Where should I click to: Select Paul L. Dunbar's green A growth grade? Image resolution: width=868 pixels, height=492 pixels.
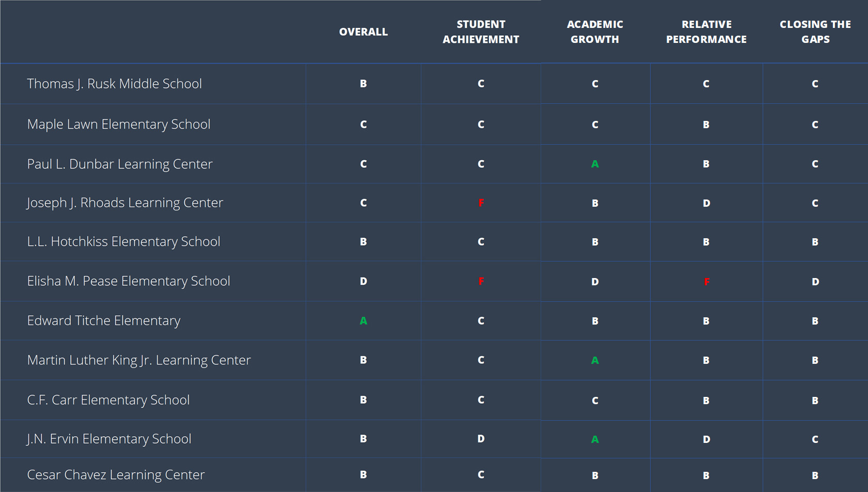(595, 164)
